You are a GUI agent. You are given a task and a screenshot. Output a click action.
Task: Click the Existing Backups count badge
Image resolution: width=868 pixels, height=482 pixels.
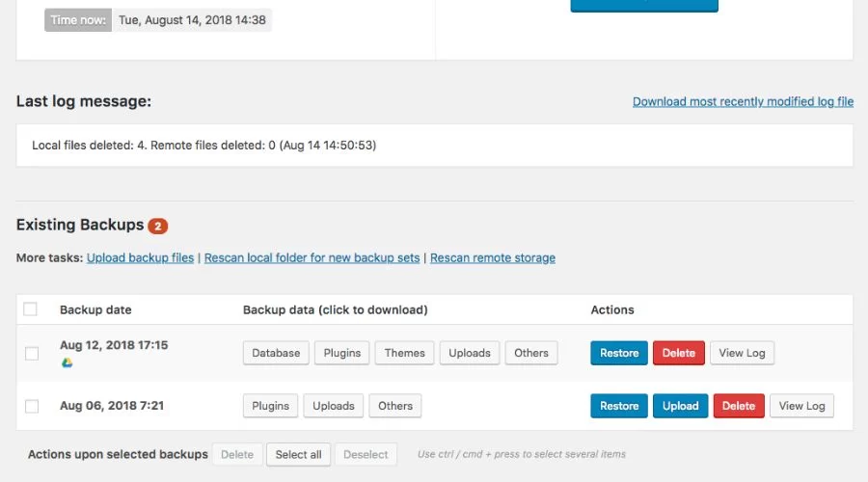click(x=157, y=227)
